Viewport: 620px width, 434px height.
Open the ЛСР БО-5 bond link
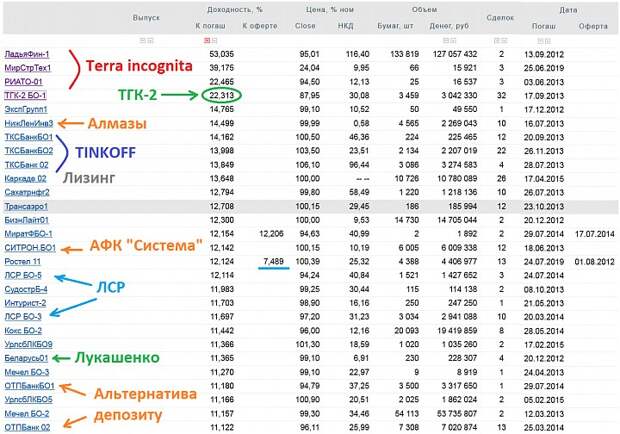click(23, 275)
